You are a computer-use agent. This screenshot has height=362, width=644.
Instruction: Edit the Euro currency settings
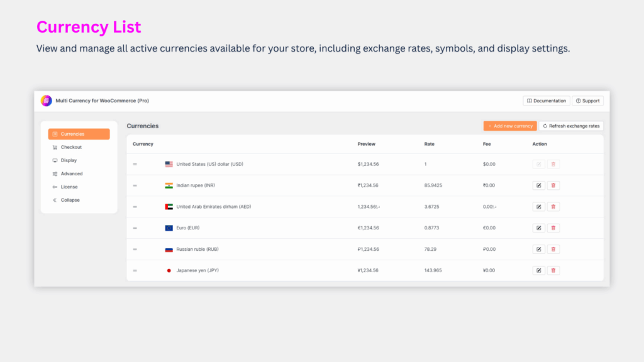(x=538, y=228)
